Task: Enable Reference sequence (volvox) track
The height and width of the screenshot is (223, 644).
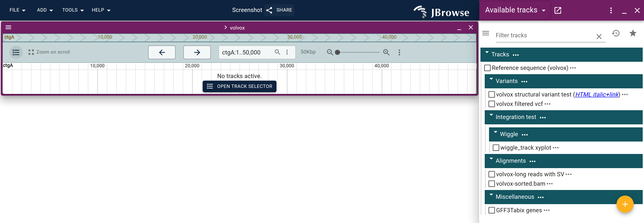Action: coord(487,68)
